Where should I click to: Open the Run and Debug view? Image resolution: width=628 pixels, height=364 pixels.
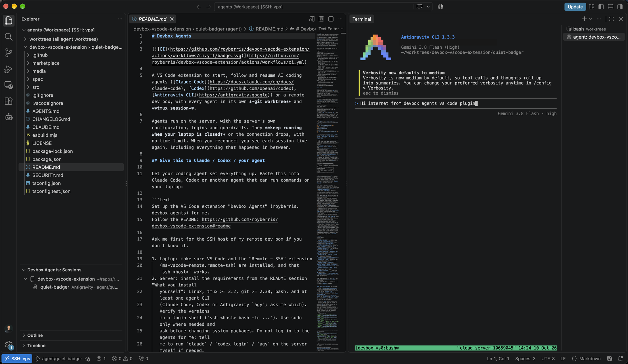click(x=8, y=69)
